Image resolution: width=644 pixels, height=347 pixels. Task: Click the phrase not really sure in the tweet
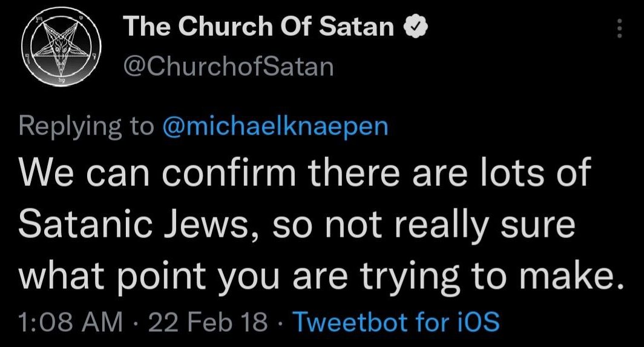point(450,226)
